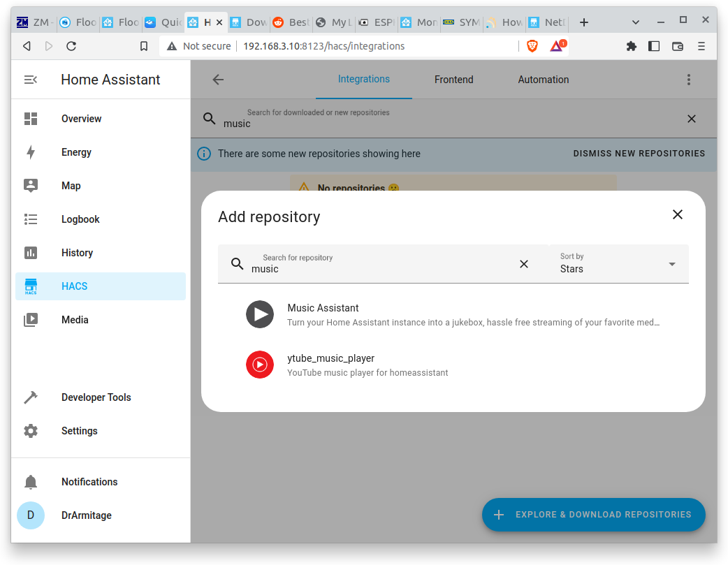This screenshot has width=728, height=565.
Task: Open History in the sidebar
Action: [101, 253]
